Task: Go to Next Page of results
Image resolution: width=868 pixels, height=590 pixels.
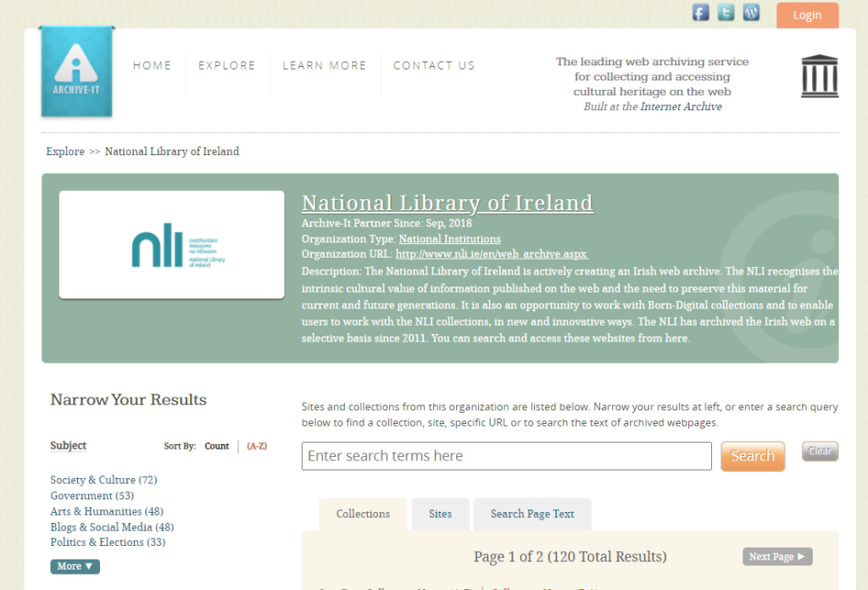Action: point(777,557)
